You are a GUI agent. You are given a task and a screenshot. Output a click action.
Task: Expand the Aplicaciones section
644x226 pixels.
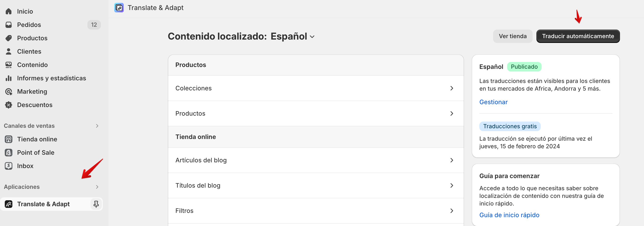tap(97, 187)
